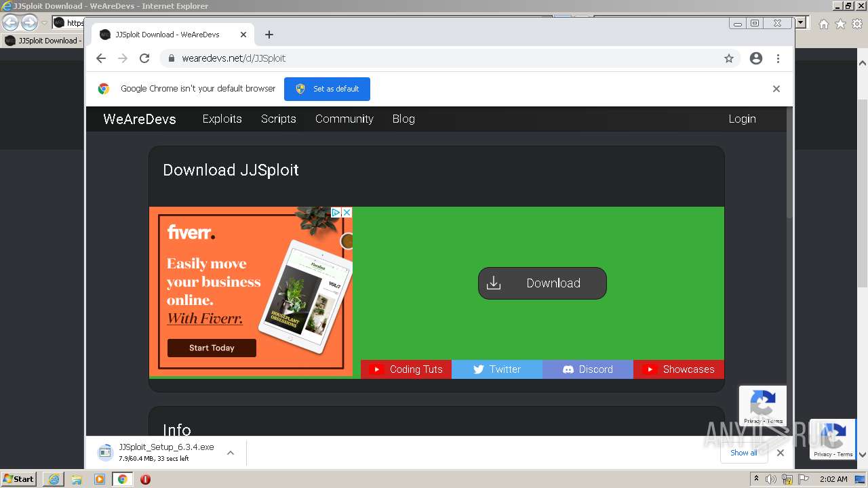Click Set as default button
The width and height of the screenshot is (868, 488).
327,89
